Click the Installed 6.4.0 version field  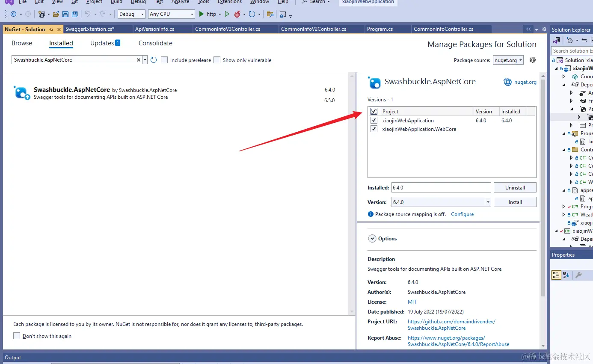point(441,187)
